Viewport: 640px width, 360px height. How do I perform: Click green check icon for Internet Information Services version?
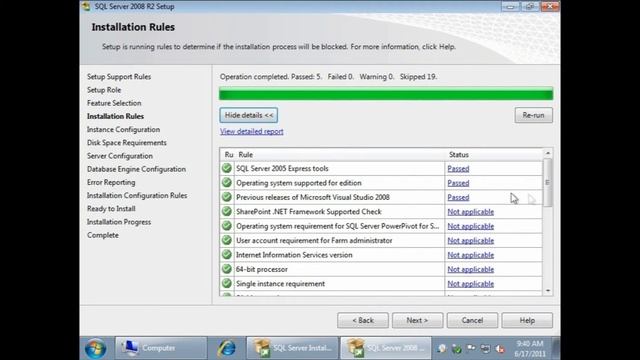tap(227, 255)
